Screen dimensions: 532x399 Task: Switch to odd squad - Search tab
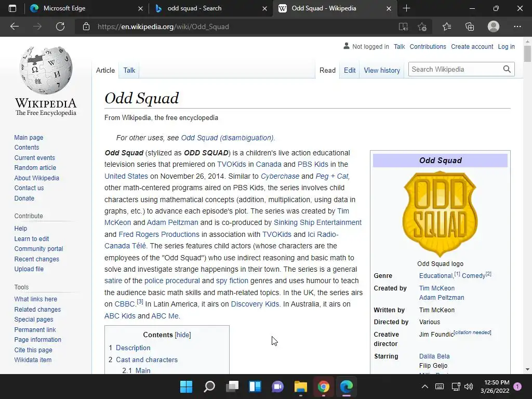(x=211, y=8)
